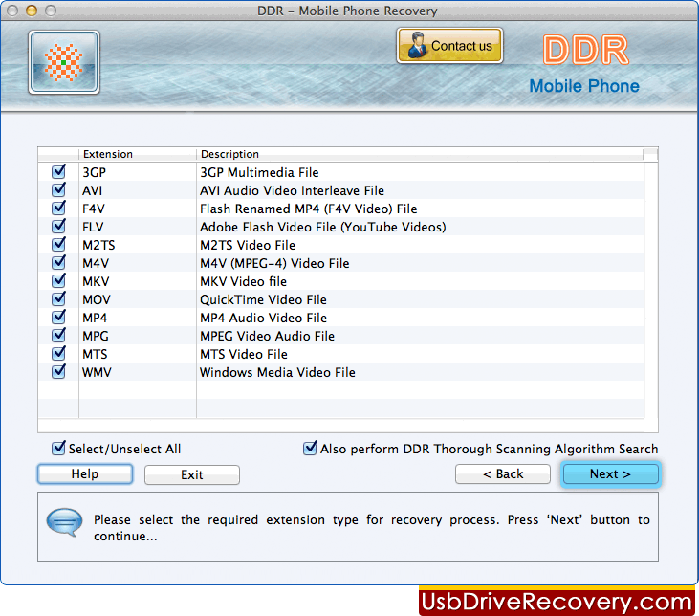Click the Extension column header

click(138, 154)
